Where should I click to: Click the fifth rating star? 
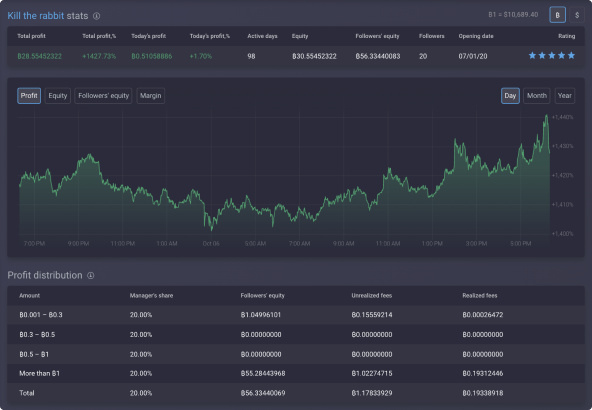(571, 56)
